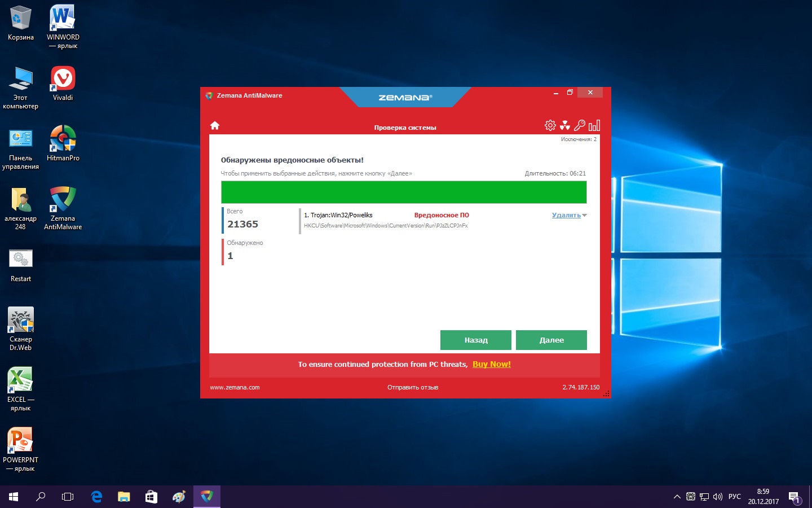Open the paint palette app on taskbar
The height and width of the screenshot is (508, 812).
179,497
